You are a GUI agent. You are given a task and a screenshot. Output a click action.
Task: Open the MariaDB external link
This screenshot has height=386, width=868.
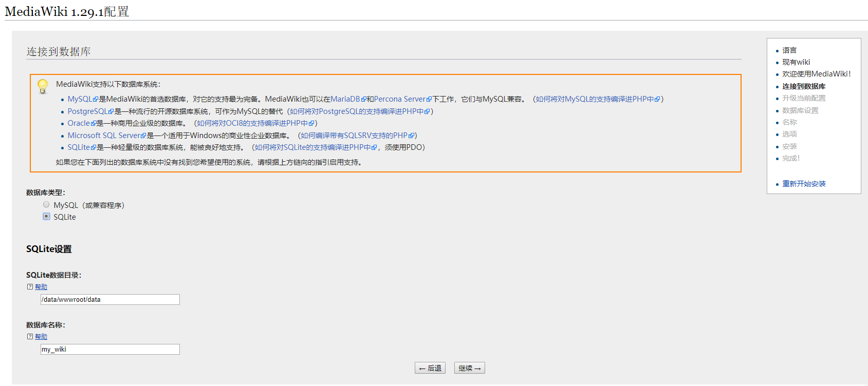coord(348,99)
